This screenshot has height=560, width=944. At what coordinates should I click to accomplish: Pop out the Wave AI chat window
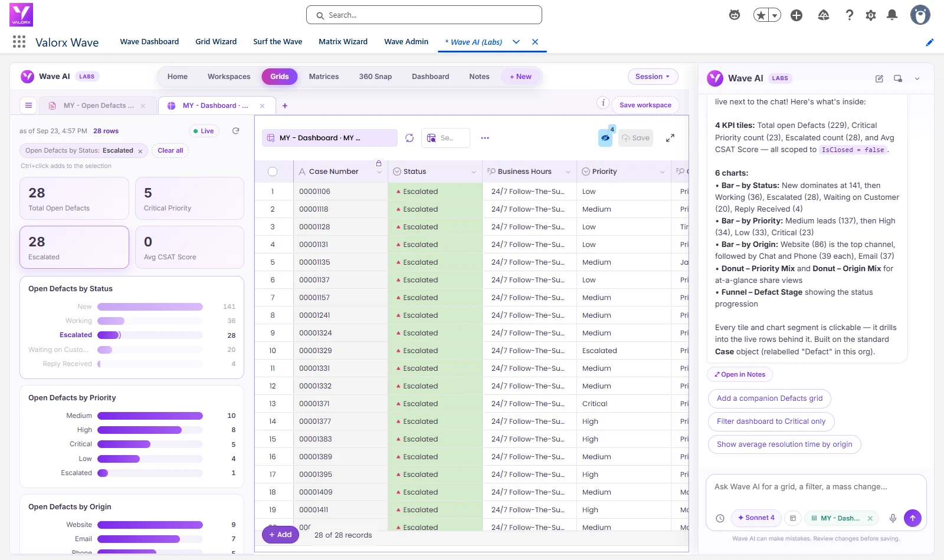(x=898, y=78)
